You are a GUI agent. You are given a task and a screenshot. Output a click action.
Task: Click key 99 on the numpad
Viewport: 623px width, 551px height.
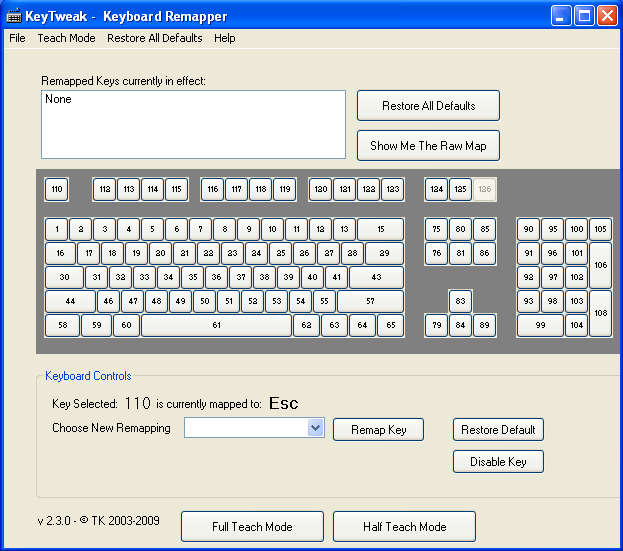pos(540,325)
